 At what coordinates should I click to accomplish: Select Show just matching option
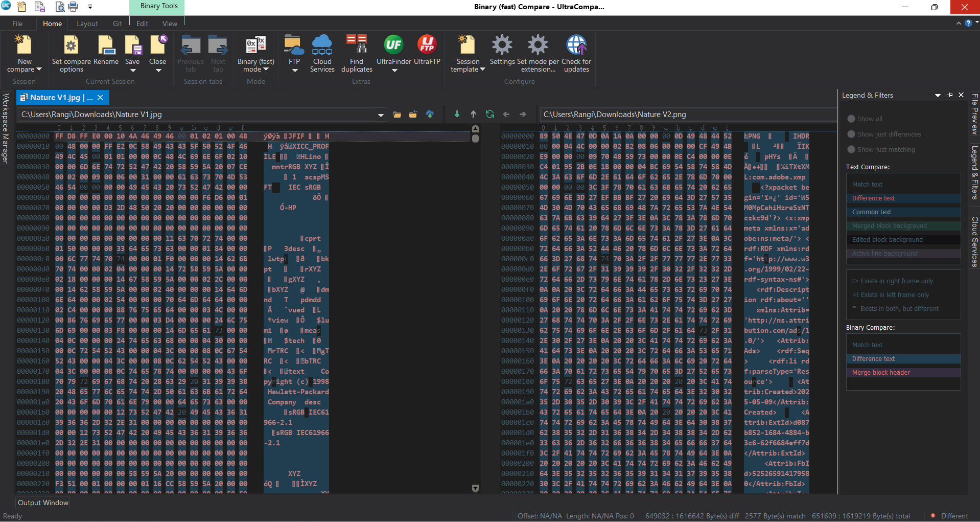[851, 149]
